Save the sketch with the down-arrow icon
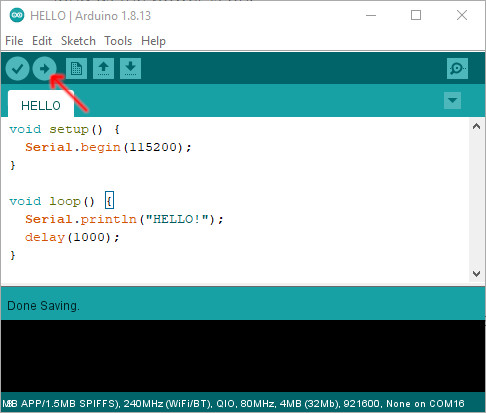This screenshot has width=486, height=413. click(130, 69)
